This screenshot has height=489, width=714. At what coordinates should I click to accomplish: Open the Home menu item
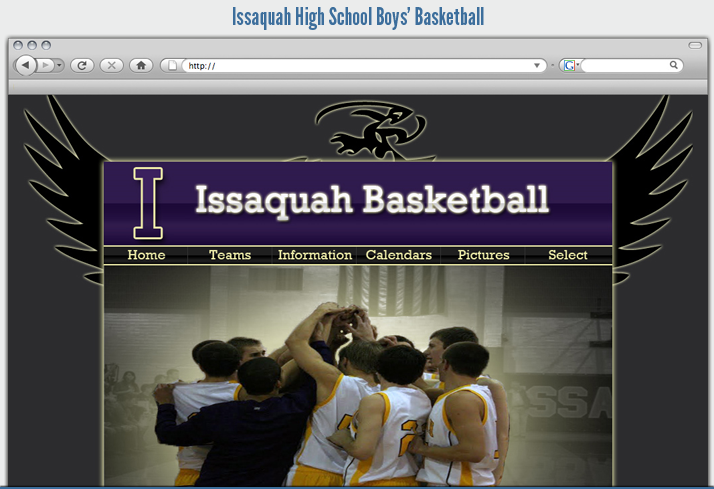[146, 255]
